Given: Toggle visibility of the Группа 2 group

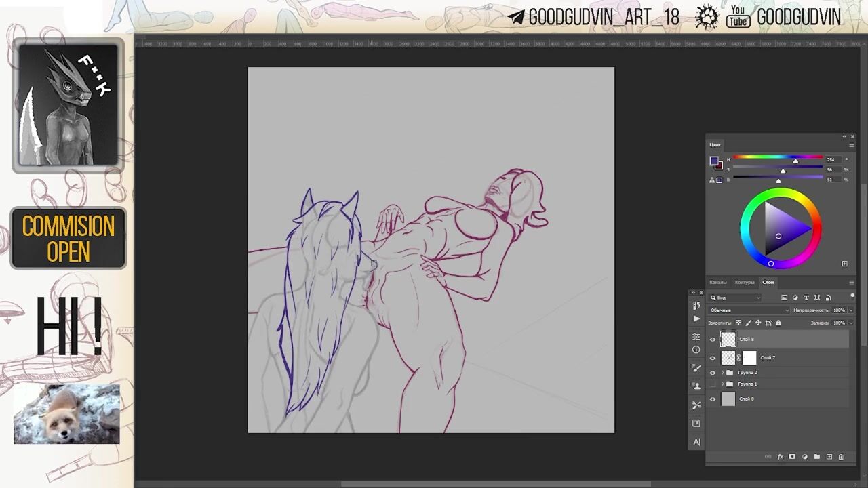Looking at the screenshot, I should click(x=713, y=373).
